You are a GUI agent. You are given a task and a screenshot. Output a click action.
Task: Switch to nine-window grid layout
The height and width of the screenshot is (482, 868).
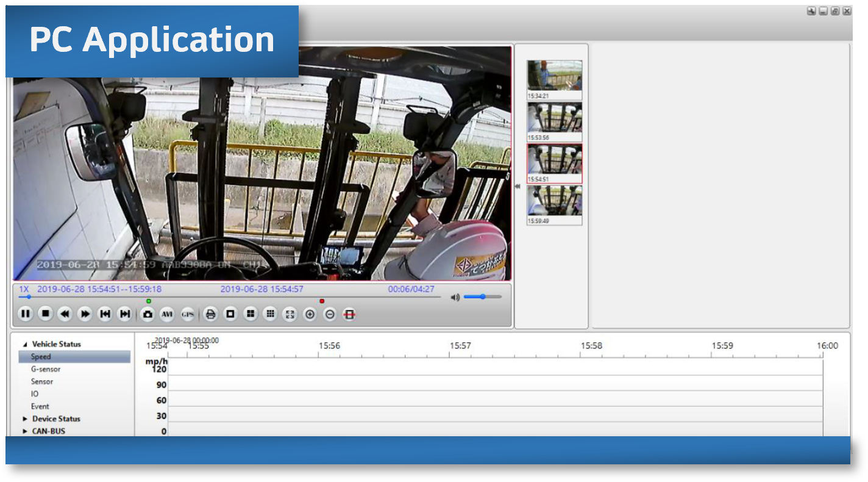[x=270, y=314]
